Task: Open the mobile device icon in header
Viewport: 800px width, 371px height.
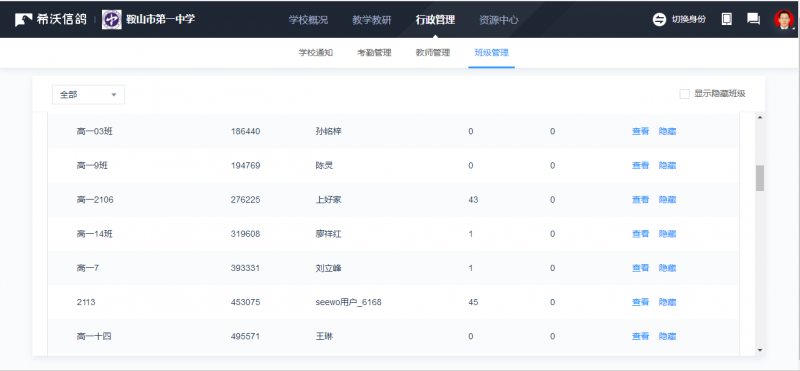Action: 727,19
